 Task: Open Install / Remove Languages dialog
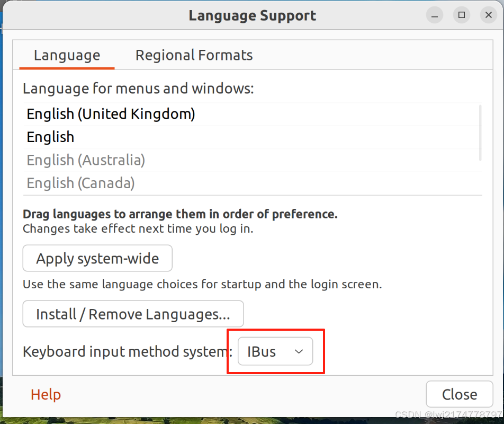tap(133, 314)
